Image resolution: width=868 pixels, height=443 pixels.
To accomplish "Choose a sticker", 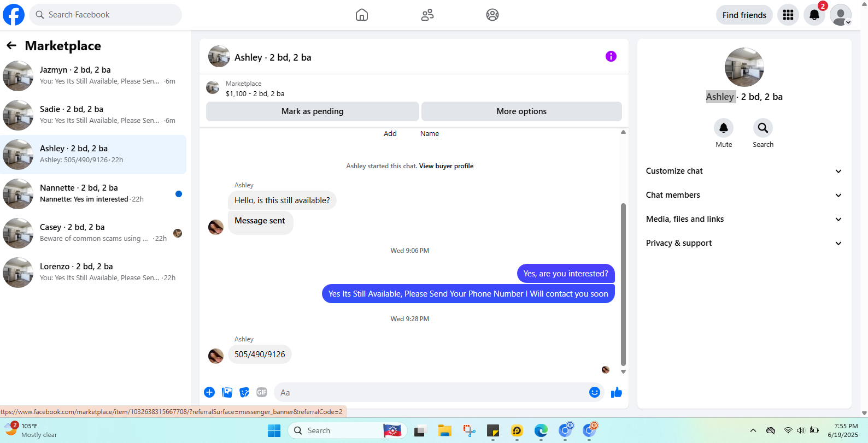I will [244, 392].
